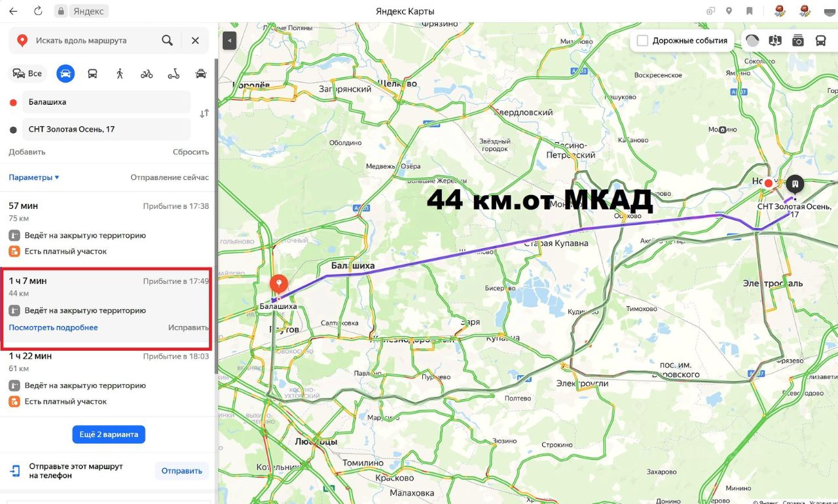The width and height of the screenshot is (838, 504).
Task: Click the 'Лосино-Петровский' label on the map
Action: click(572, 150)
